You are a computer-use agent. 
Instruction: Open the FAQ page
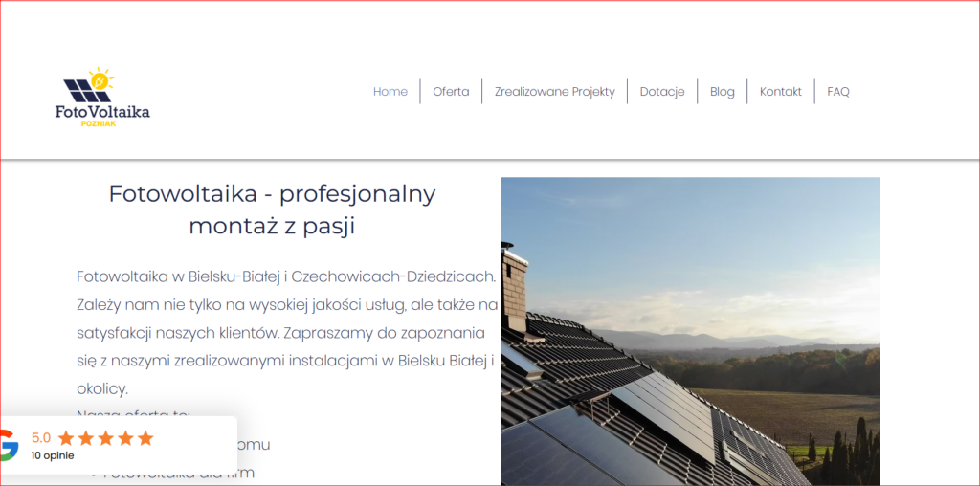pos(838,92)
